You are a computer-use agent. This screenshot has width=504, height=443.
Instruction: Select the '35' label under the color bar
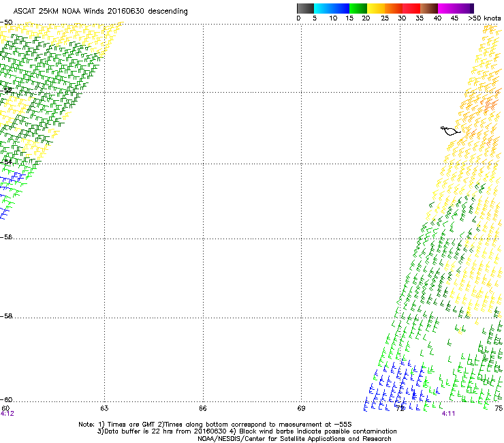tap(420, 18)
